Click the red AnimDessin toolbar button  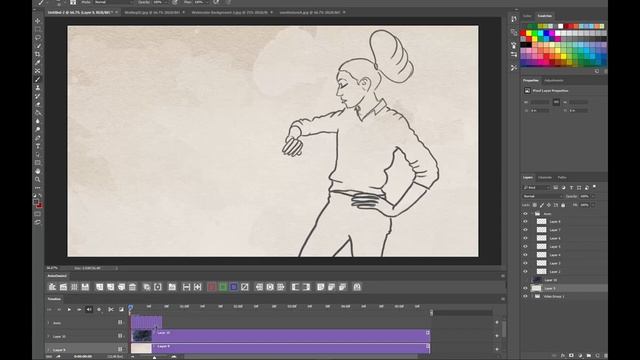[x=211, y=287]
